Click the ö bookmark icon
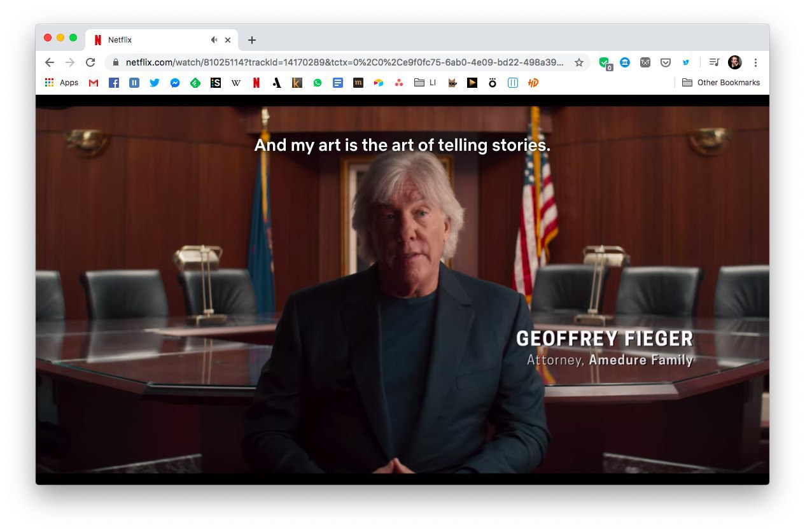Image resolution: width=805 pixels, height=532 pixels. (493, 83)
